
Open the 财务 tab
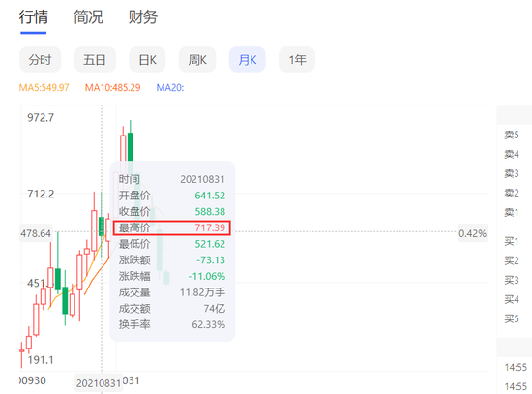tap(143, 17)
